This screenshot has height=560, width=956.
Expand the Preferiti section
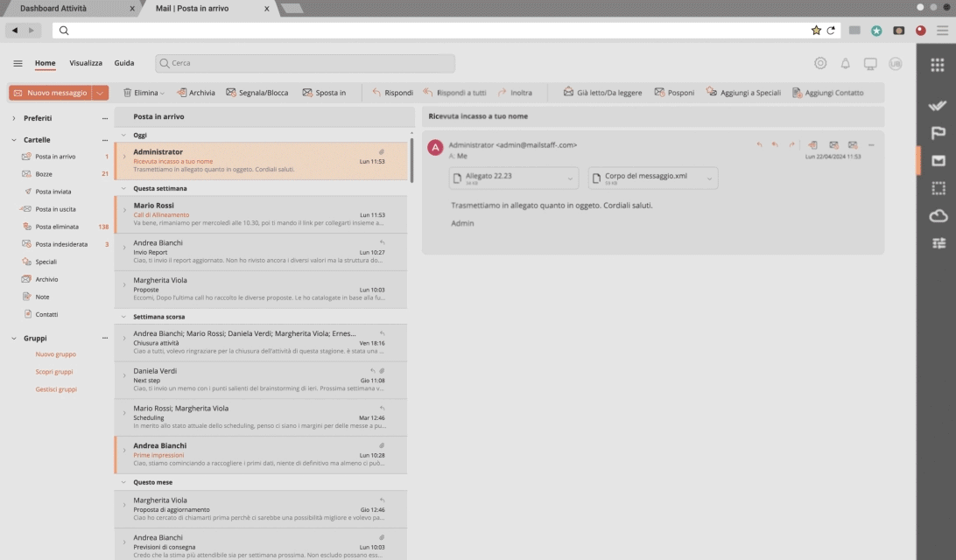(x=14, y=118)
